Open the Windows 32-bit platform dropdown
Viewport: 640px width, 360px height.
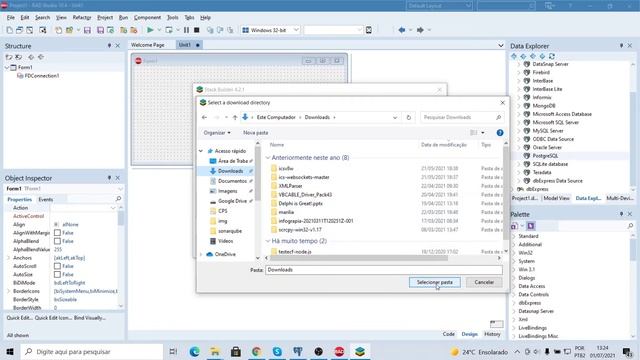pos(296,30)
